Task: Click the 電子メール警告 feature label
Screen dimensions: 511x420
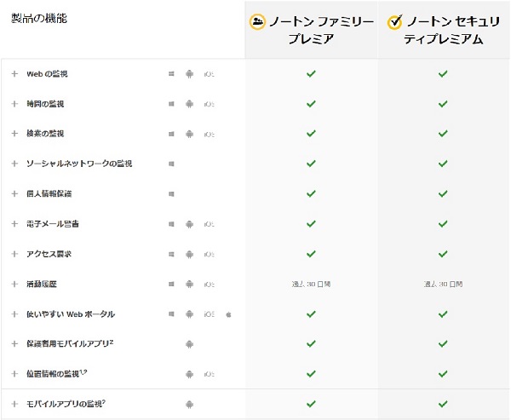Action: (x=53, y=224)
